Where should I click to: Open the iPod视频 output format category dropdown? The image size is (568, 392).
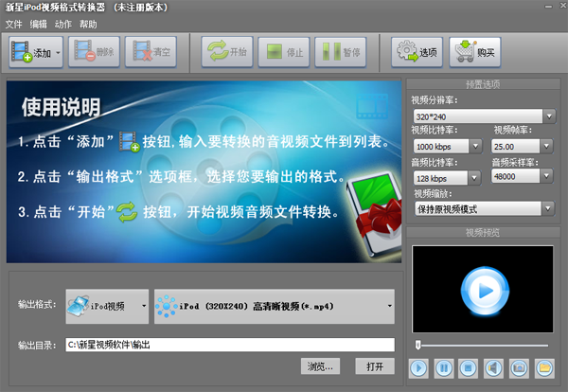click(x=107, y=306)
